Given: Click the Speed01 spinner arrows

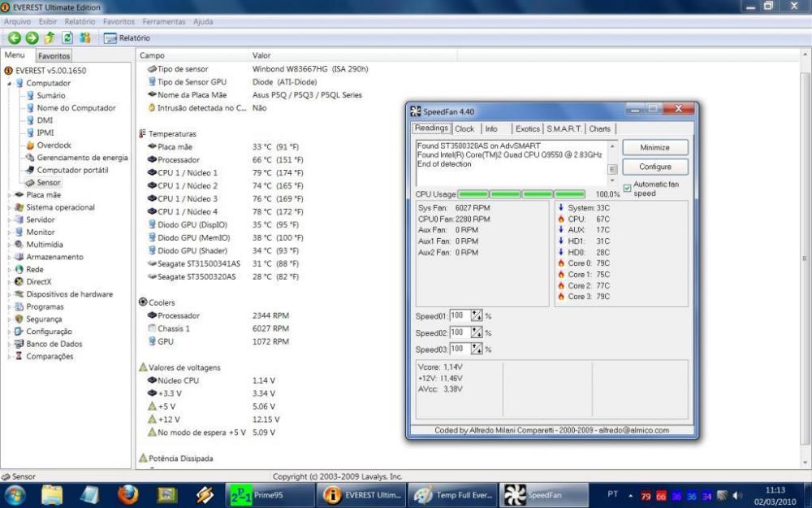Looking at the screenshot, I should 477,315.
